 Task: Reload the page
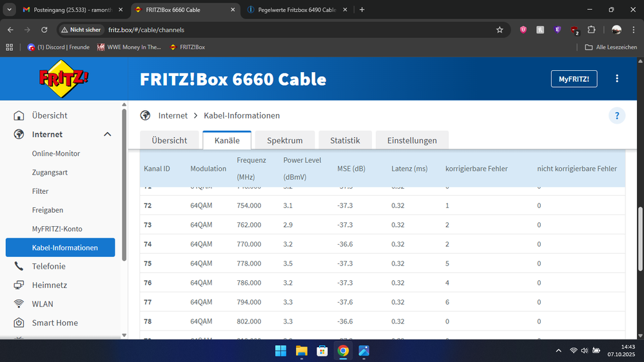(44, 30)
